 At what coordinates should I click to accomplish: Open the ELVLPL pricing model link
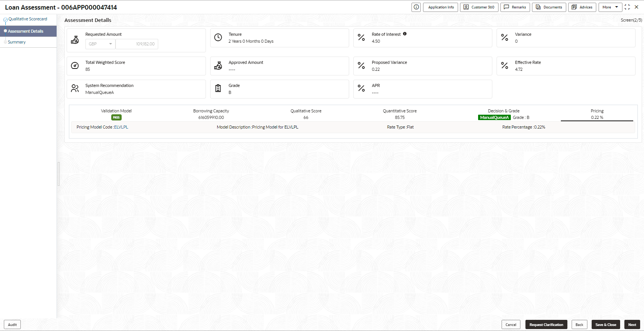[x=121, y=127]
